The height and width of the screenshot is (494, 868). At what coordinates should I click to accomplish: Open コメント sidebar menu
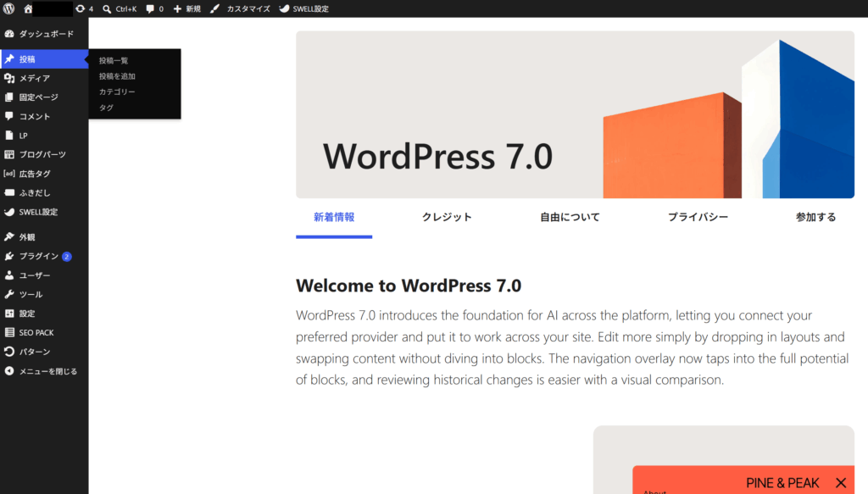tap(44, 116)
